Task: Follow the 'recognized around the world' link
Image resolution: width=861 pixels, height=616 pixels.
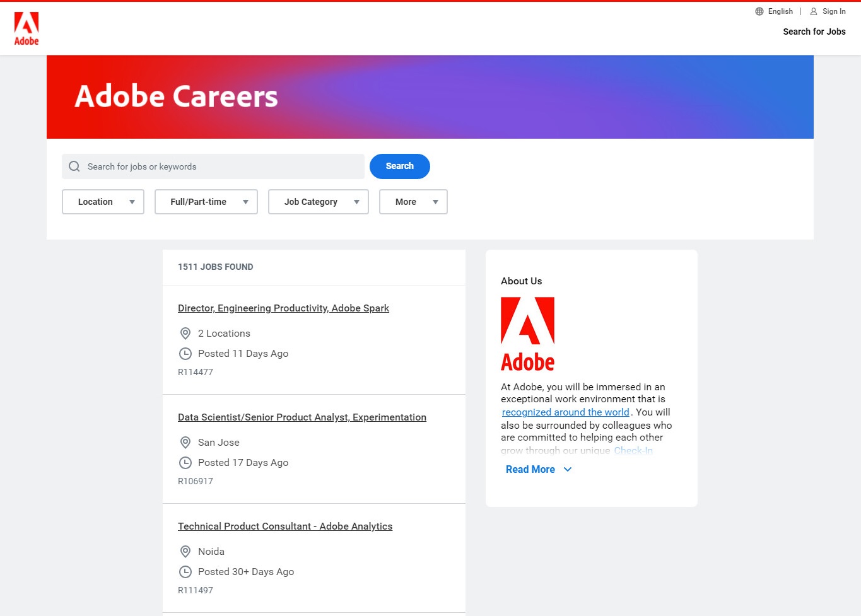Action: pyautogui.click(x=565, y=412)
